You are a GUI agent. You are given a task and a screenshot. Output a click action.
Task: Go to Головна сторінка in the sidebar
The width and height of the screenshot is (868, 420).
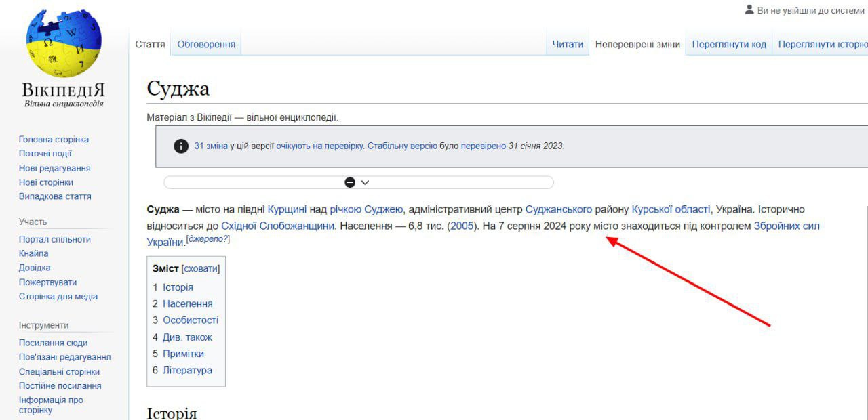click(x=54, y=140)
